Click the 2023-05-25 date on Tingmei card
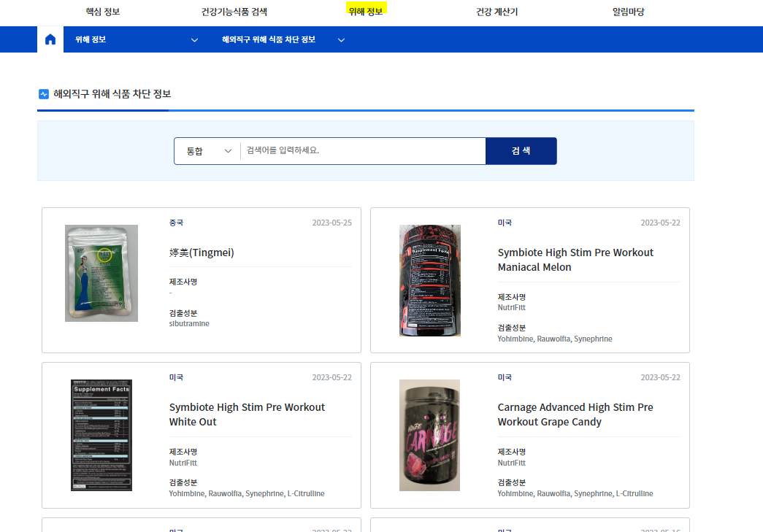Screen dimensions: 763x532 332,223
